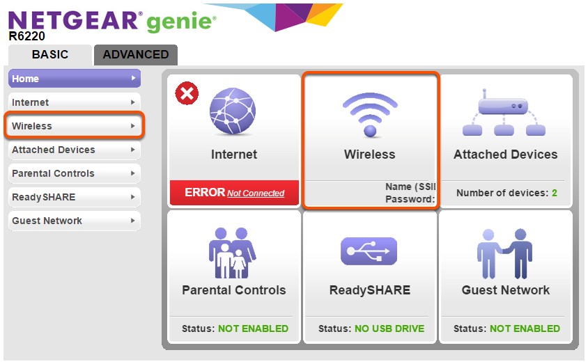Select Home in the sidebar
This screenshot has height=364, width=588.
click(x=75, y=79)
